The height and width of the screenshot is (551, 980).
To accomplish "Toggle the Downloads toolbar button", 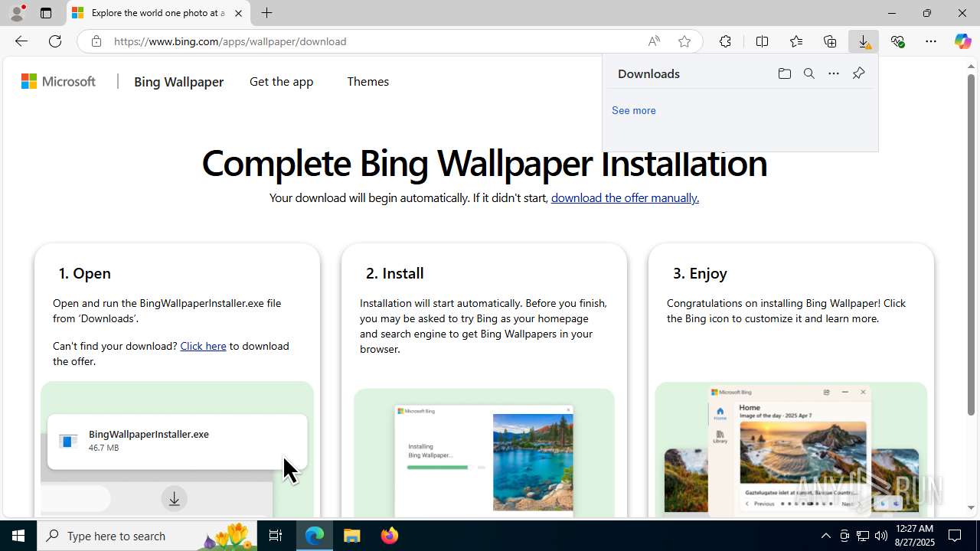I will click(864, 41).
